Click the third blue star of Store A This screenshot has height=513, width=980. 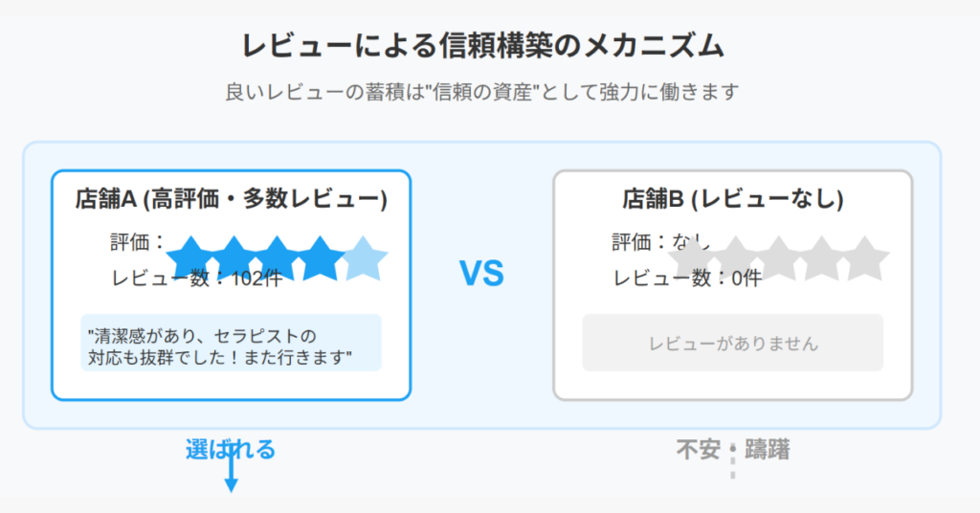click(277, 258)
